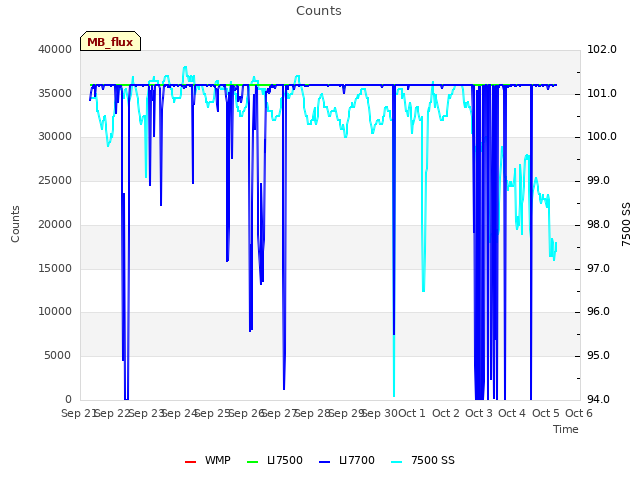The image size is (640, 480).
Task: Click the 94.0 right-axis tick label
Action: [598, 399]
